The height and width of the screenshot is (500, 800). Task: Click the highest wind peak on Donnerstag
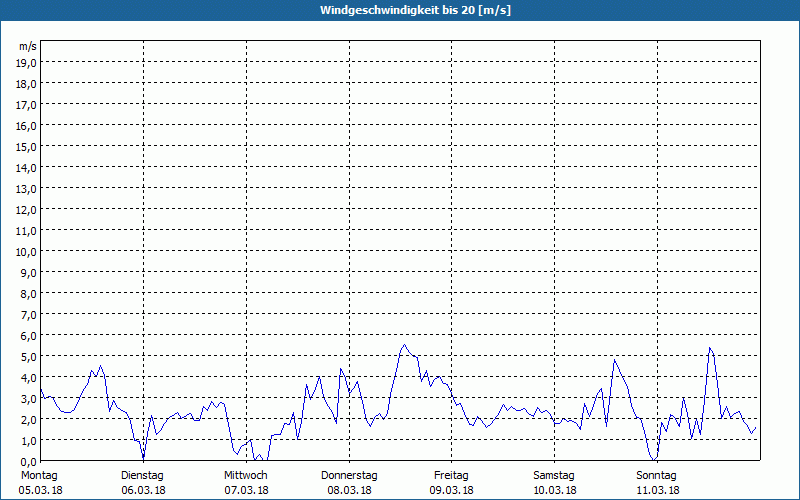pyautogui.click(x=405, y=344)
